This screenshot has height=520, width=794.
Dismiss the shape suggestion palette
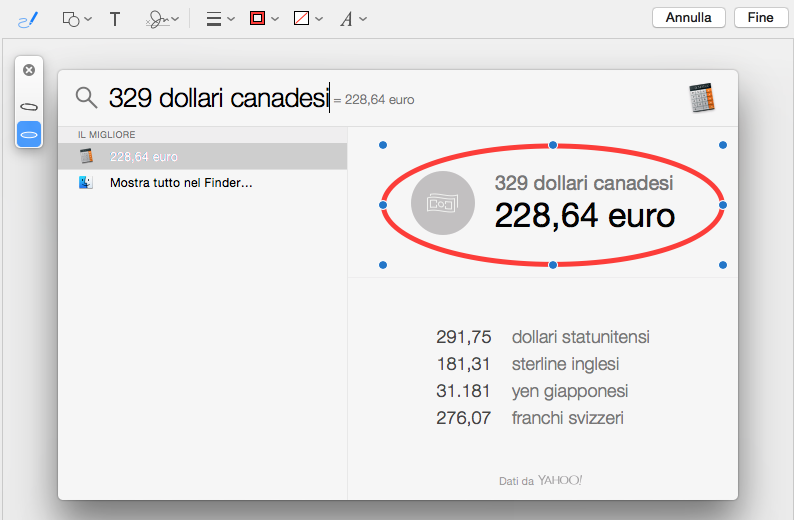[29, 70]
